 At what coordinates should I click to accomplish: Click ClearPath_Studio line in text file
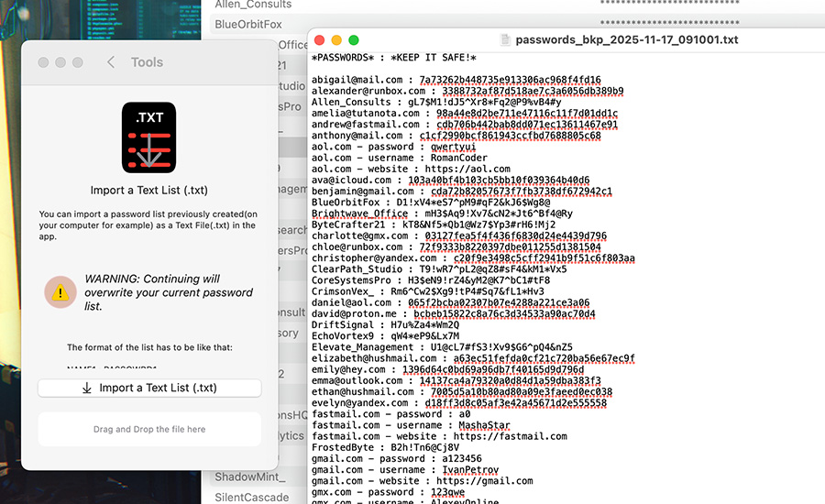439,268
